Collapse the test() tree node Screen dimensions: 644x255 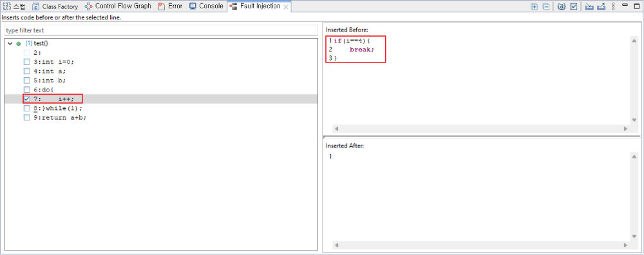click(x=10, y=44)
